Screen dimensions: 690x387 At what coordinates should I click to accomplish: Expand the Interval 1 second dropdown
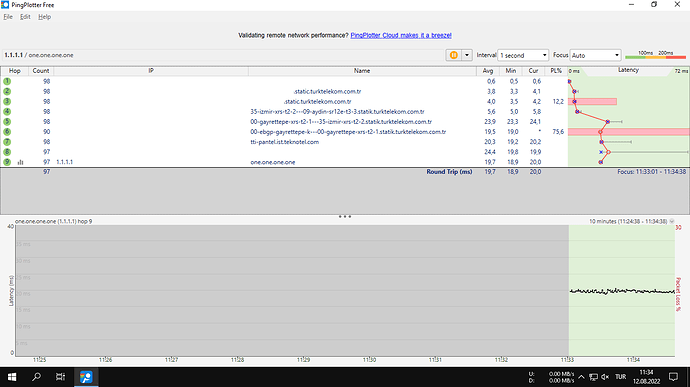[523, 55]
